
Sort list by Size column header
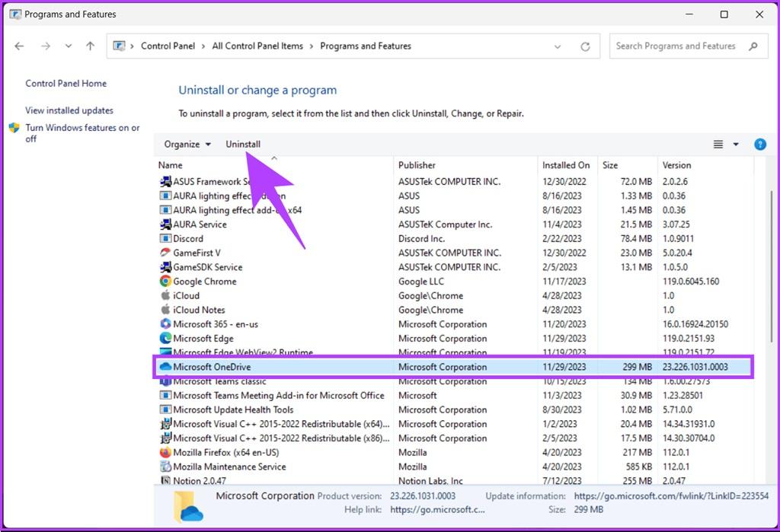tap(610, 165)
